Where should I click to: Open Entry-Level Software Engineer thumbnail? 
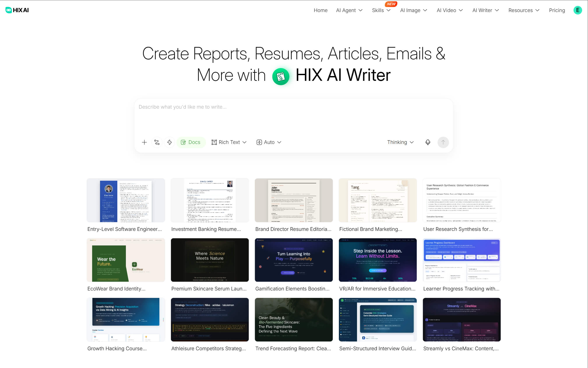[x=126, y=200]
